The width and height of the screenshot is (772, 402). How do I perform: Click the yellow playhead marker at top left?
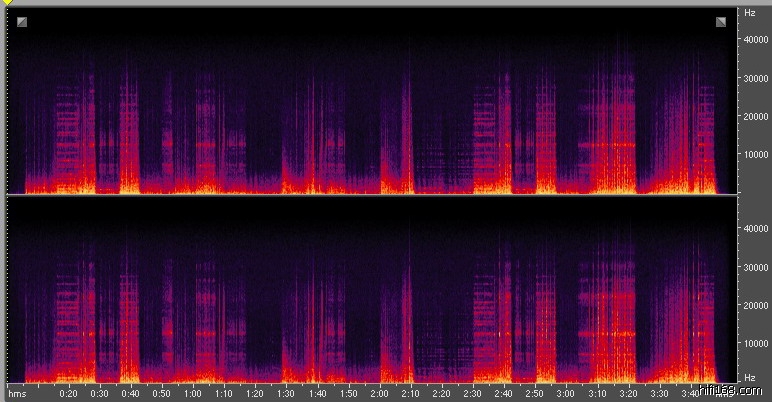pyautogui.click(x=8, y=3)
